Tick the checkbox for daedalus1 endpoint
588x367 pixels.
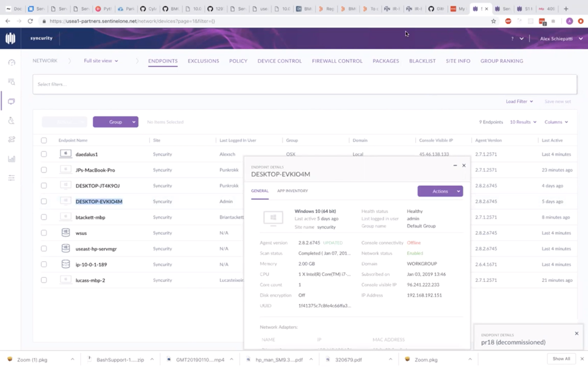coord(44,155)
